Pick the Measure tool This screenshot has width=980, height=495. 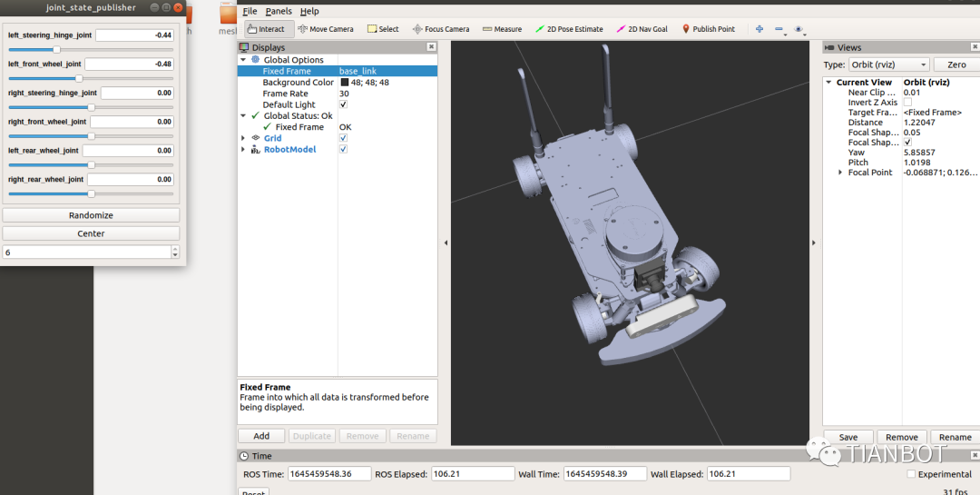(502, 29)
